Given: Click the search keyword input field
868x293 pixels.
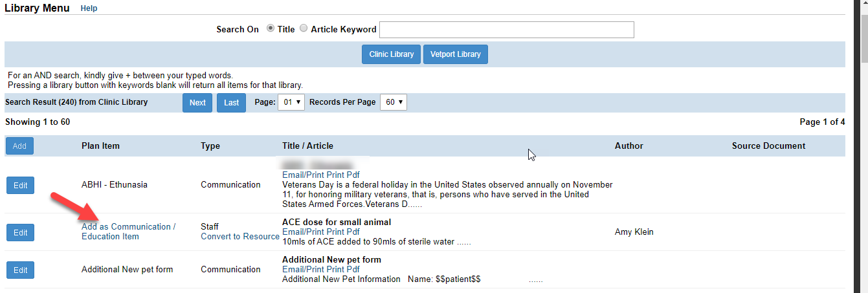Looking at the screenshot, I should [506, 30].
